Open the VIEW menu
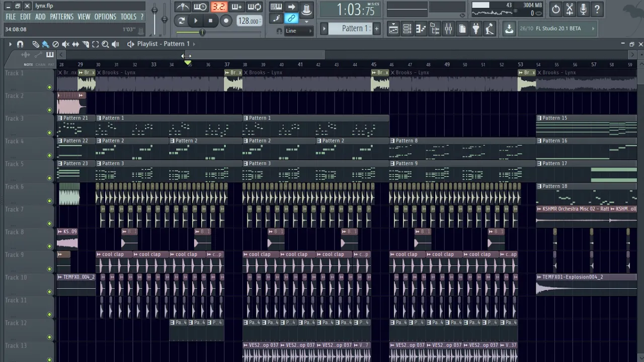The width and height of the screenshot is (644, 362). point(84,17)
